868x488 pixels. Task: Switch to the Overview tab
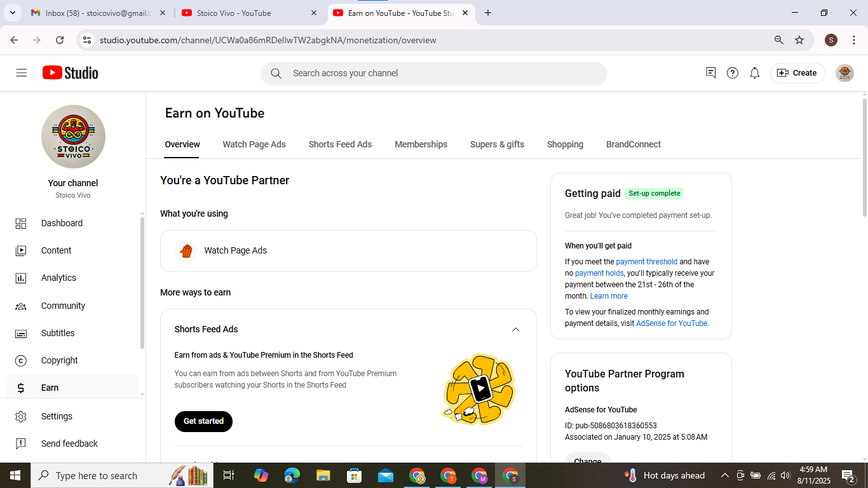pyautogui.click(x=182, y=144)
